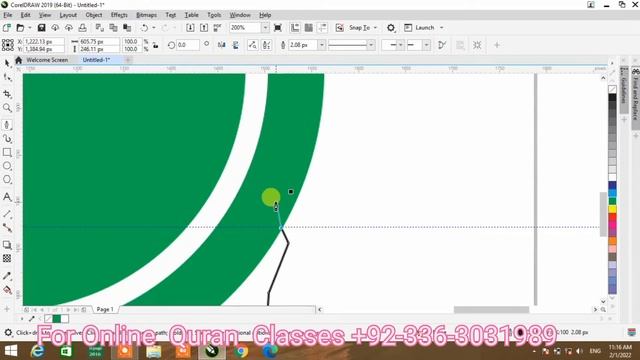
Task: Open the Layout menu
Action: (x=68, y=15)
